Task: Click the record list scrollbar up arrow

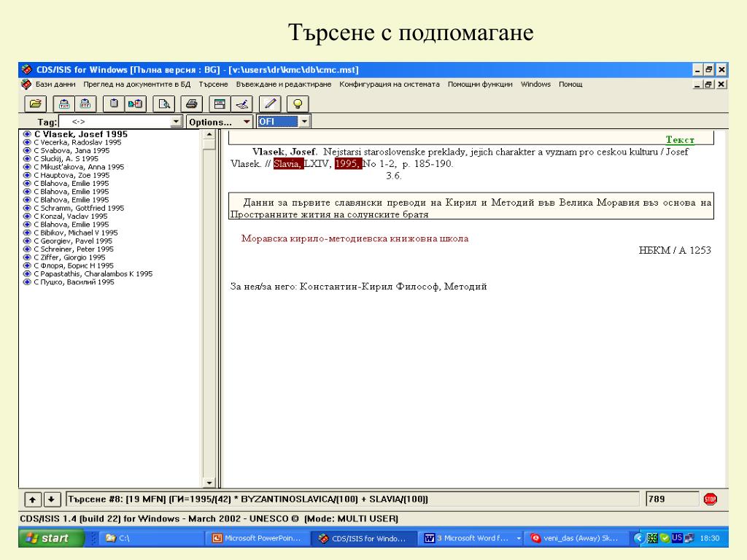Action: click(209, 135)
